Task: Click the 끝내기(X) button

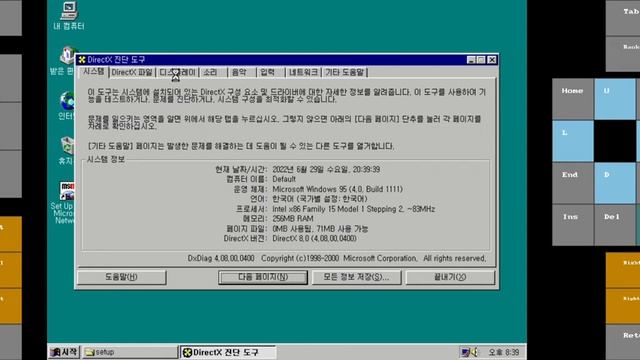Action: click(x=450, y=277)
